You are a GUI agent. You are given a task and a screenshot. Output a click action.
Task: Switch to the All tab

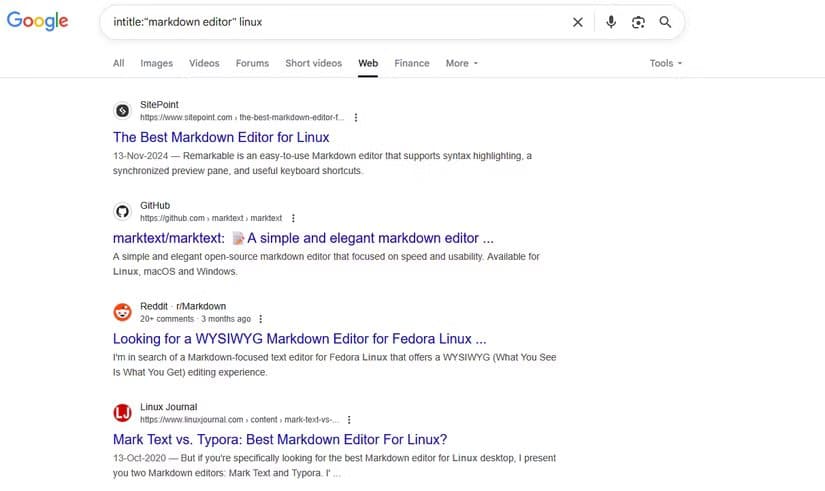point(118,63)
